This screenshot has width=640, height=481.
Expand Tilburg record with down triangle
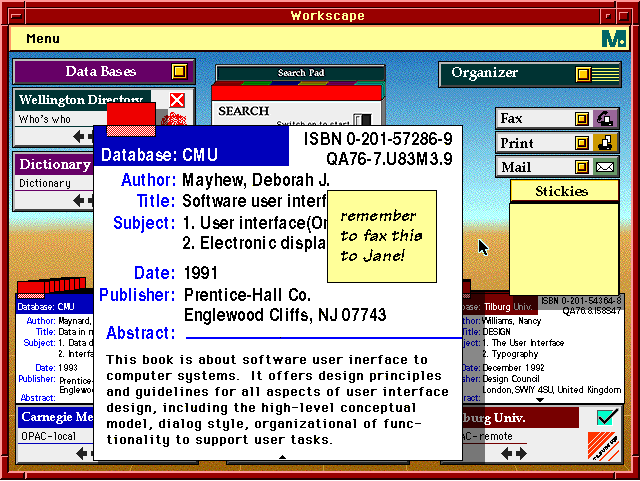[540, 400]
